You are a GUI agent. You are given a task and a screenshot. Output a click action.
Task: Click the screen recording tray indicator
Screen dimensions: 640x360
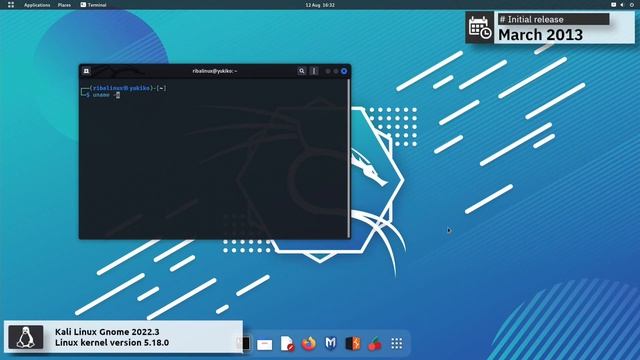click(x=613, y=5)
